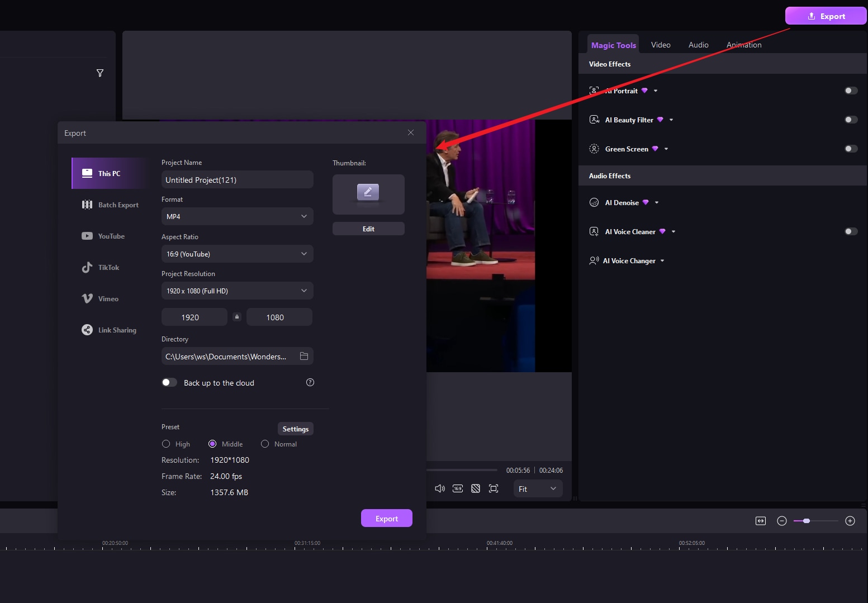
Task: Click the Green Screen effect icon
Action: coord(594,149)
